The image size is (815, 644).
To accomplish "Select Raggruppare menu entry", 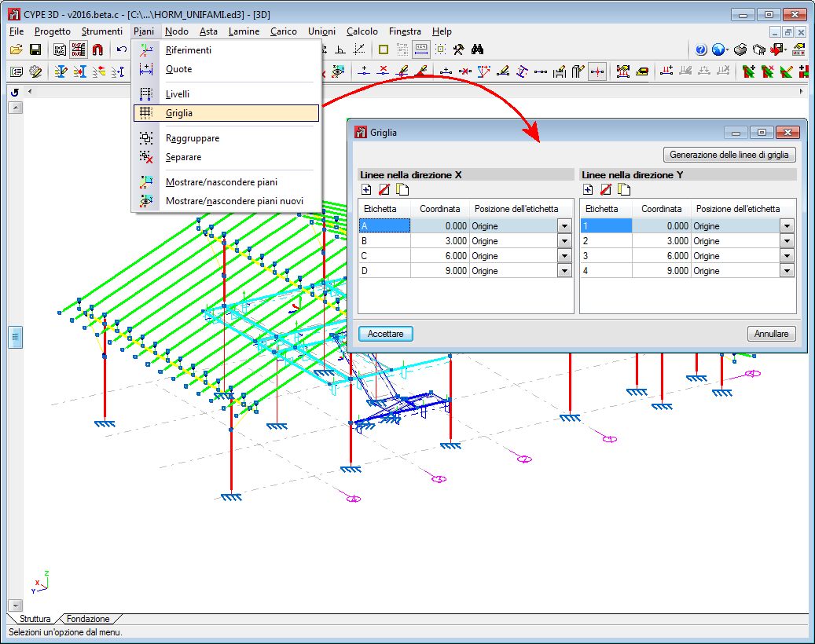I will [x=226, y=138].
